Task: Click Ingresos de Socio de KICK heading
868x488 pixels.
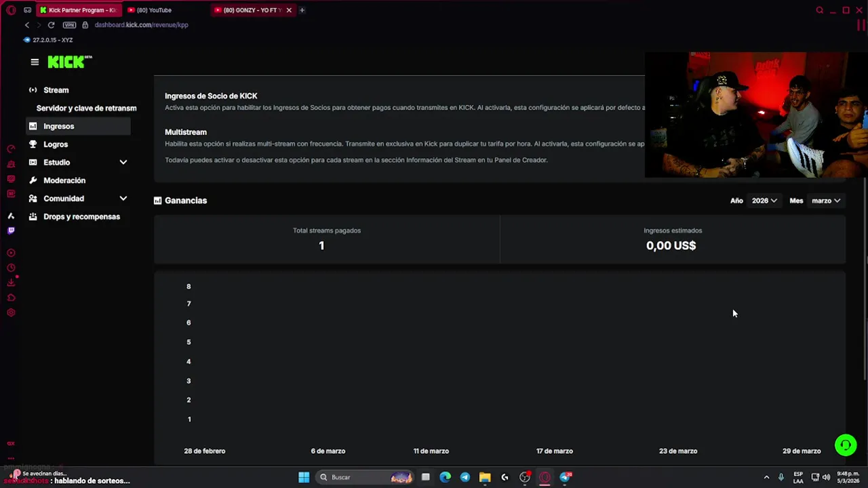Action: [x=211, y=96]
